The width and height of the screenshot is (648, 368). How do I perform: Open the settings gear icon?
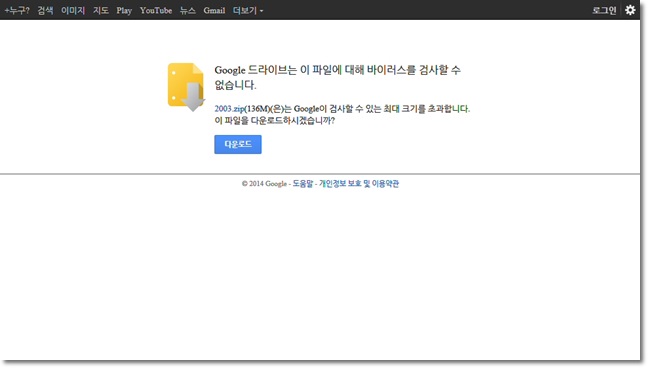[630, 10]
